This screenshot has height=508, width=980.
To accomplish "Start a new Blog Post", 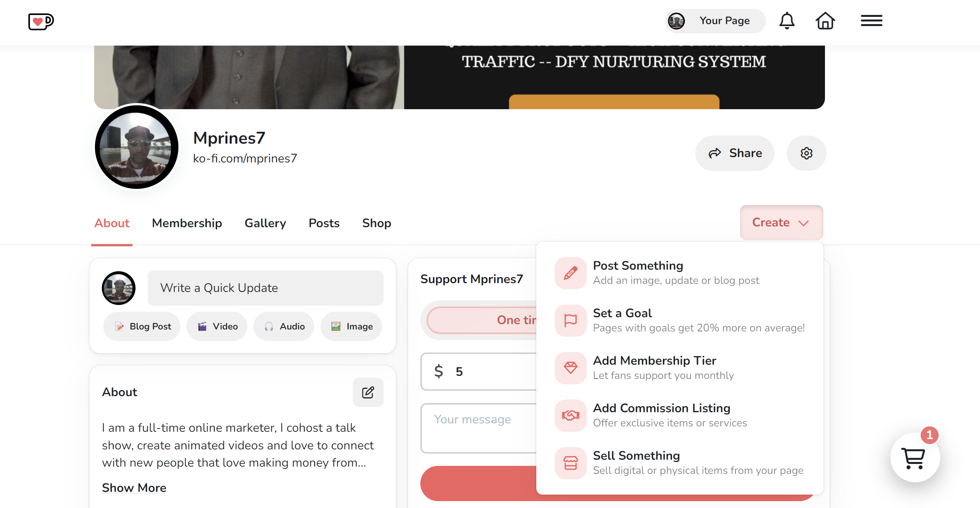I will [x=142, y=326].
